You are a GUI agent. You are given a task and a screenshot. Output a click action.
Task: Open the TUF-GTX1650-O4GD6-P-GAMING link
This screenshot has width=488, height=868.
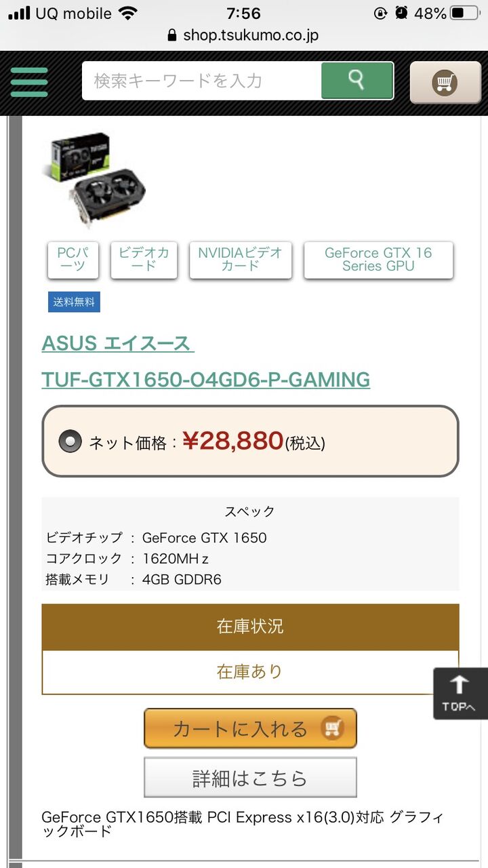(x=206, y=380)
